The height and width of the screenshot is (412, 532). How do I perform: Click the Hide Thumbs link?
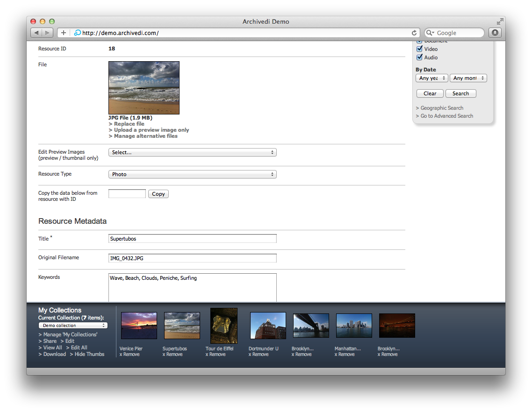click(90, 354)
